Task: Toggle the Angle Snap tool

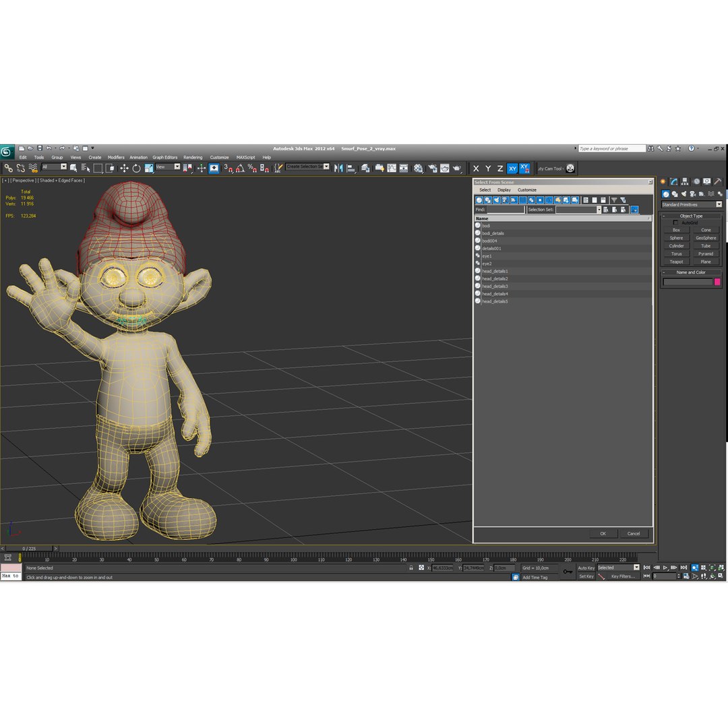Action: tap(240, 168)
